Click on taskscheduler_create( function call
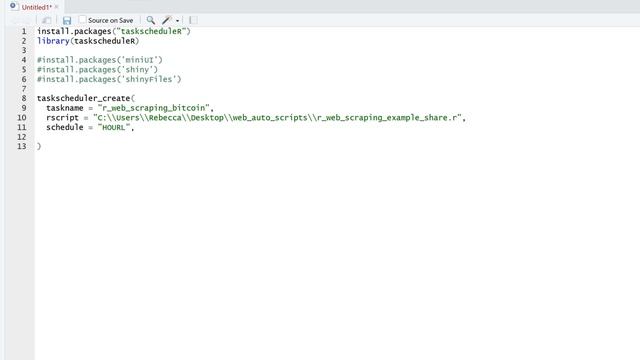 point(86,98)
